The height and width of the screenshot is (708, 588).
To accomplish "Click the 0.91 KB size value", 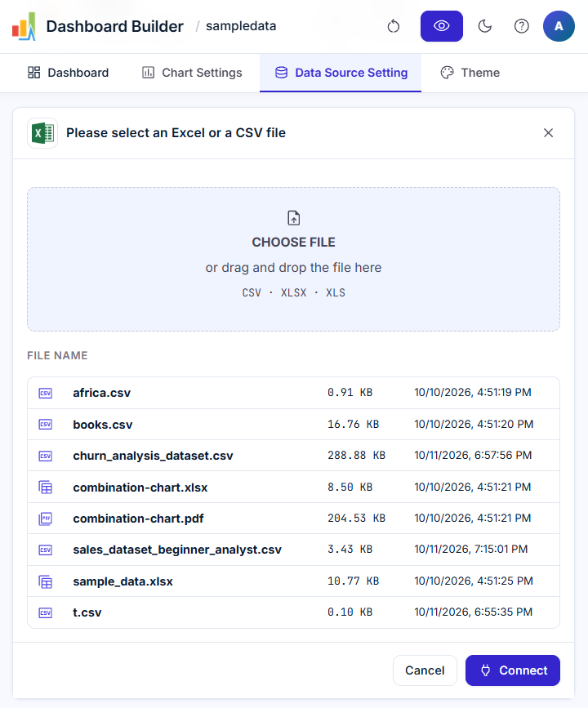I will point(350,392).
